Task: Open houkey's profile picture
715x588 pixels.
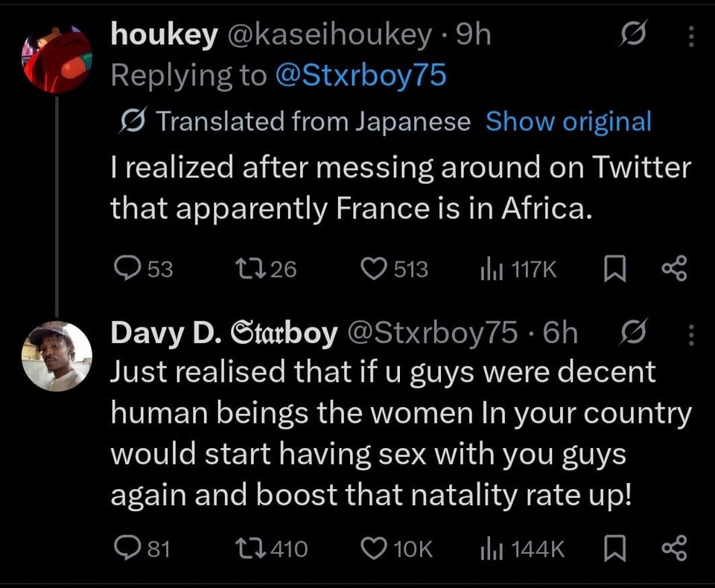Action: (x=57, y=58)
